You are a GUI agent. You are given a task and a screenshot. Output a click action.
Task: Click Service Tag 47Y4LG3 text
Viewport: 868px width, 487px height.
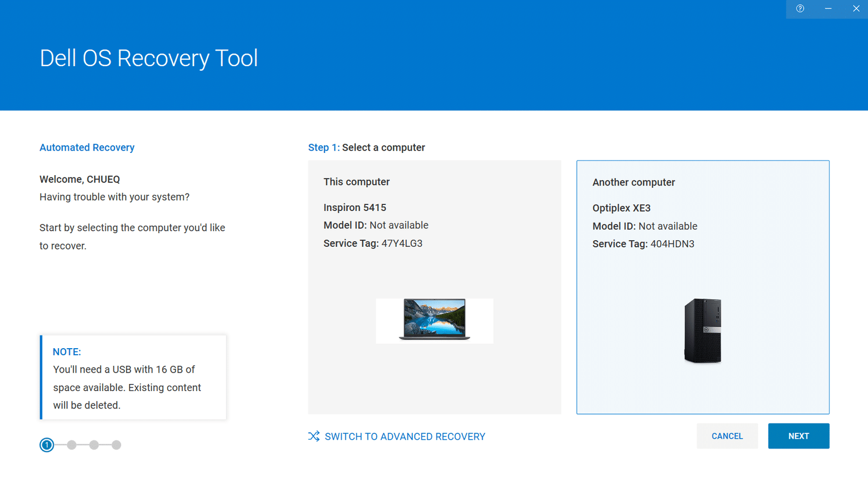coord(373,243)
